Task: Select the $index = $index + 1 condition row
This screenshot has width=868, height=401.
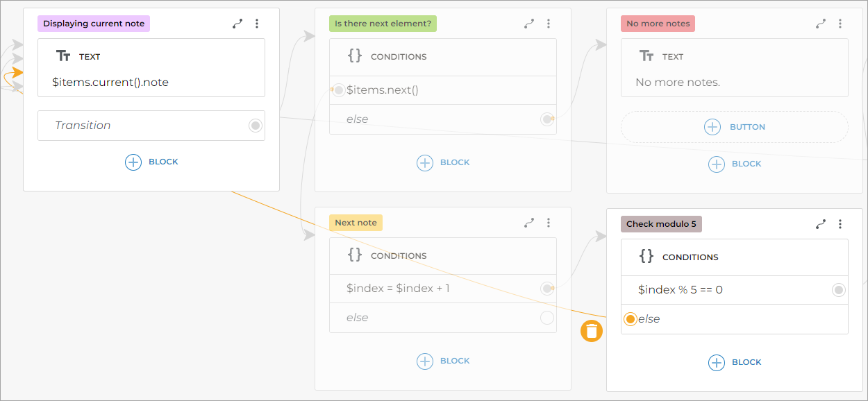Action: click(431, 288)
